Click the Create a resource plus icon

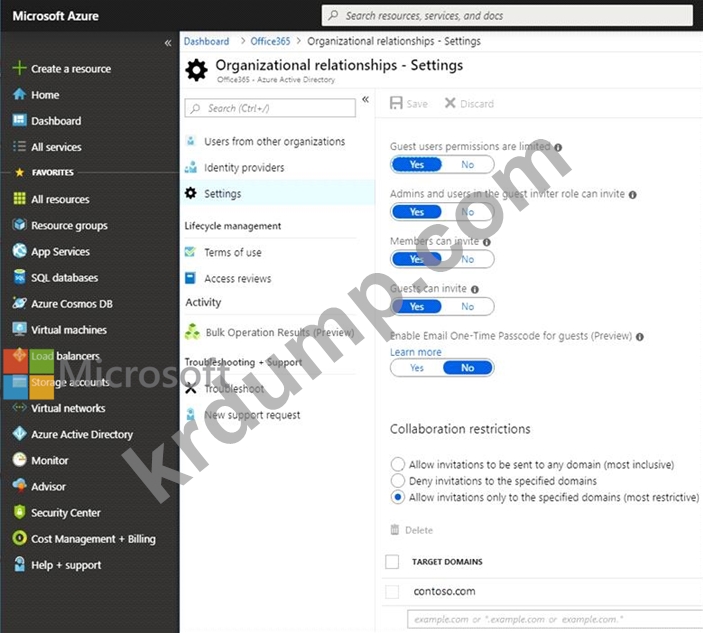[x=19, y=69]
